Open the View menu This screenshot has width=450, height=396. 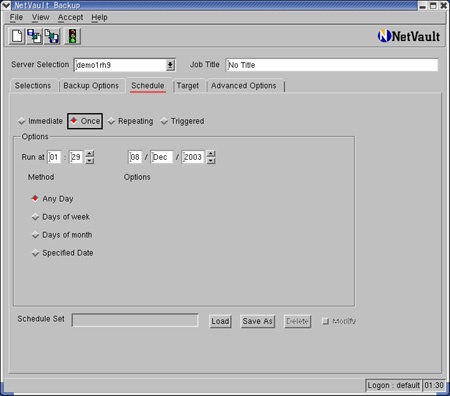pyautogui.click(x=41, y=17)
